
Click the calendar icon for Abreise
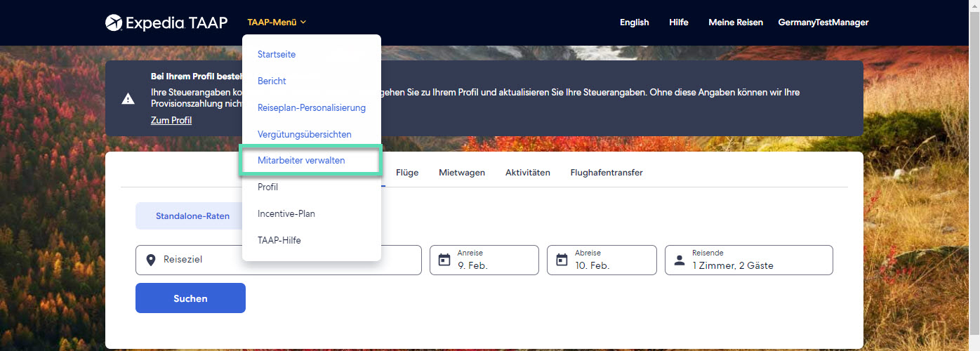pyautogui.click(x=562, y=260)
